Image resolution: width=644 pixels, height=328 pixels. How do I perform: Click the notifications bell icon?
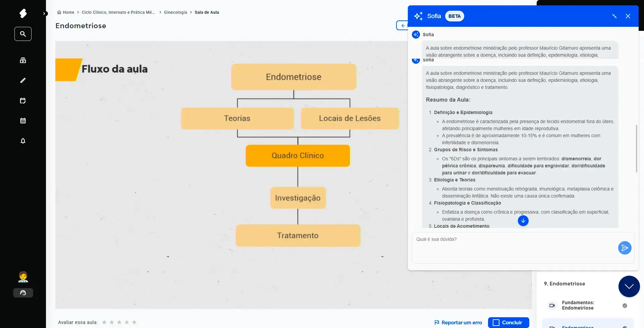click(23, 141)
